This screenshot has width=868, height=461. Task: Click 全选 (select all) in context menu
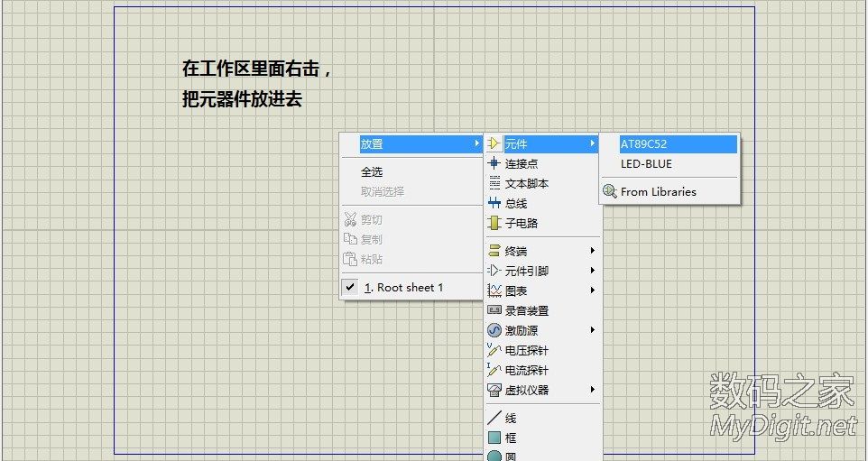tap(372, 171)
